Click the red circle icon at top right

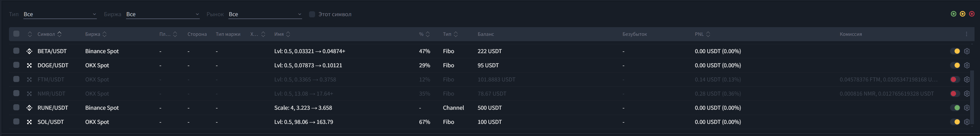tap(972, 14)
